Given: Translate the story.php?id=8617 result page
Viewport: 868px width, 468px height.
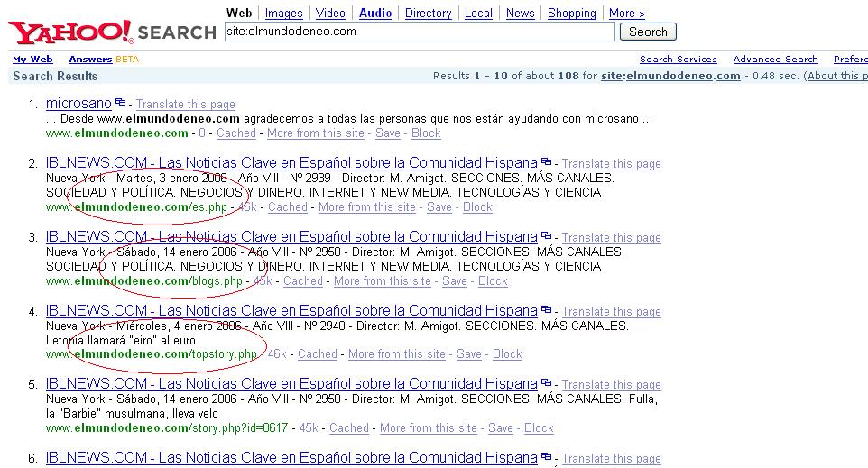Looking at the screenshot, I should (611, 384).
